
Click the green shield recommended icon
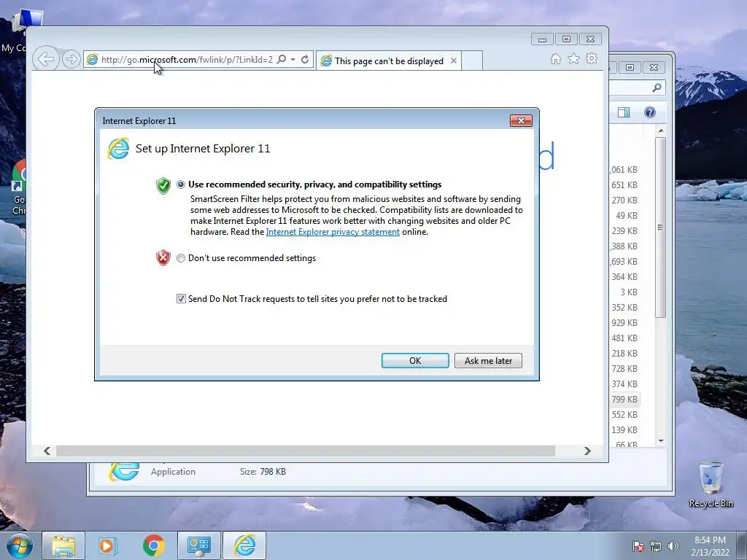click(163, 185)
